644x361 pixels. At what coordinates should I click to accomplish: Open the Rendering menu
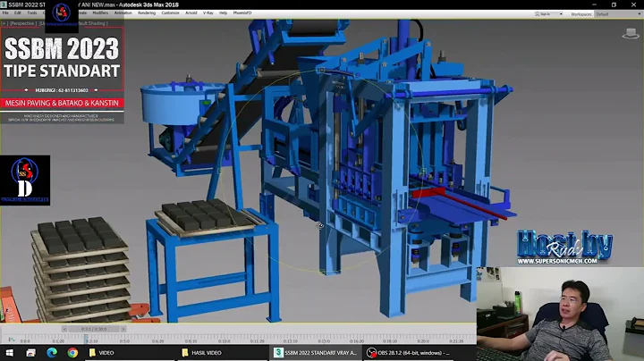click(x=147, y=13)
